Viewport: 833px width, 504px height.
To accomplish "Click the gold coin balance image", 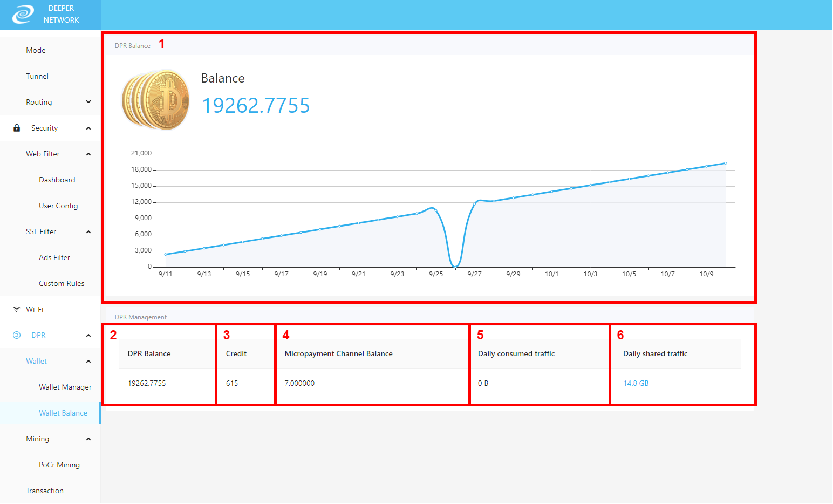I will pos(155,99).
